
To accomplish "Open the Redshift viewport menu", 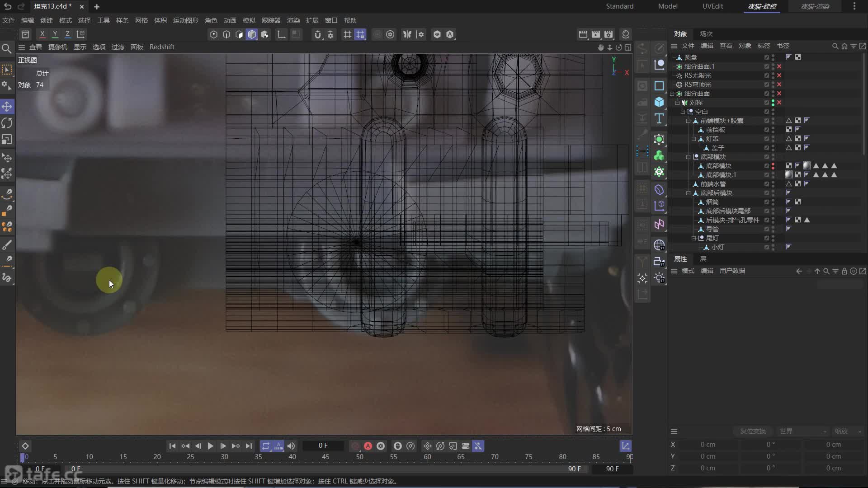I will 162,47.
